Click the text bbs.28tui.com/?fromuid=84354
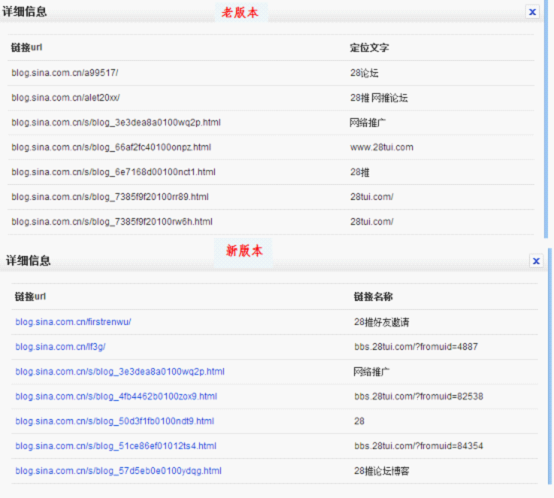The height and width of the screenshot is (498, 554). pos(419,446)
